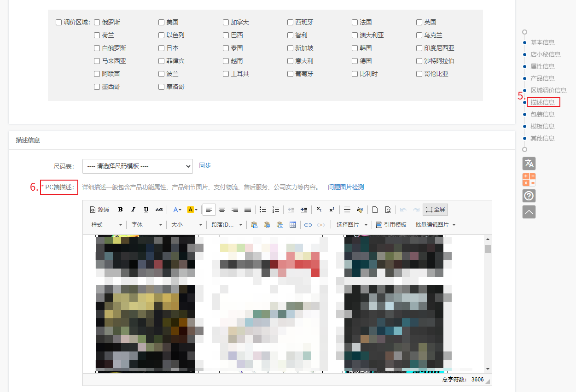Screen dimensions: 576x392
Task: Center-align text in the editor
Action: (x=222, y=210)
